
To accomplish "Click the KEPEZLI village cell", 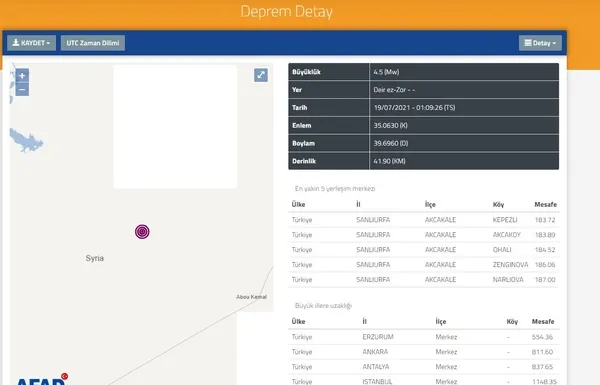I will [x=505, y=220].
